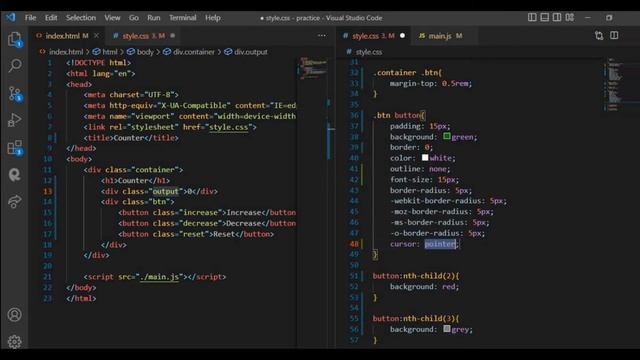Open the Run menu

pyautogui.click(x=153, y=18)
